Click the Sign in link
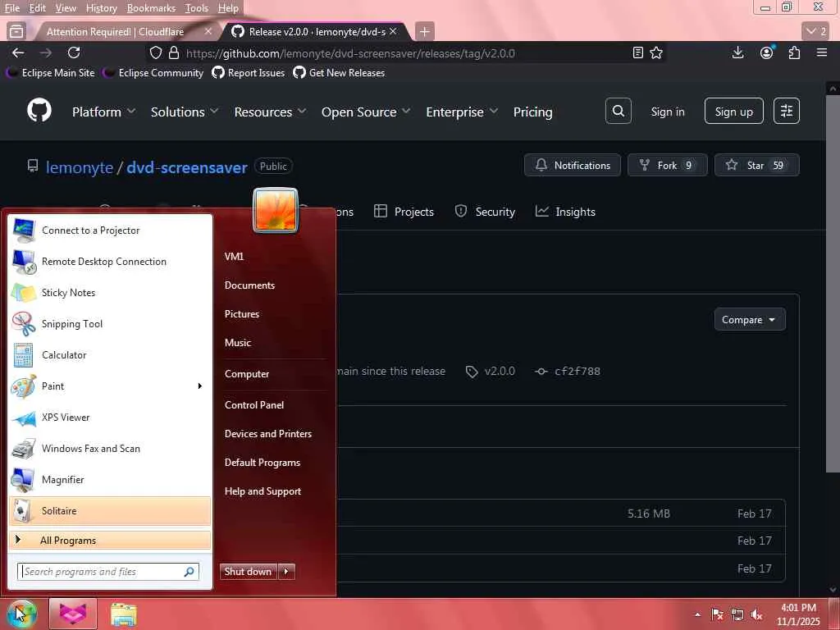 click(x=668, y=112)
